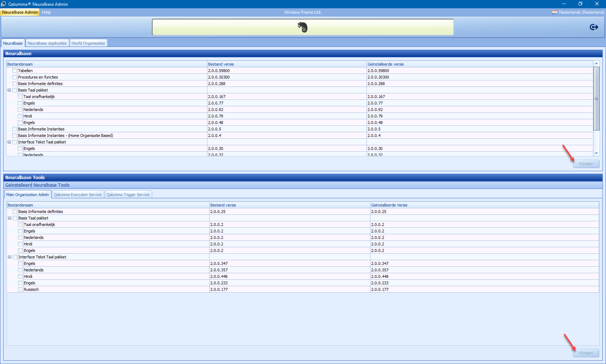This screenshot has width=606, height=364.
Task: Click version 2.0.0.30300 in Geïnstalleerde versie column
Action: (378, 77)
